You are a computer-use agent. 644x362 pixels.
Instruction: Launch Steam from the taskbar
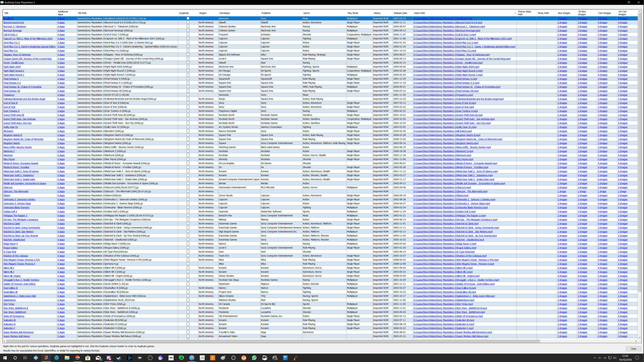point(119,358)
